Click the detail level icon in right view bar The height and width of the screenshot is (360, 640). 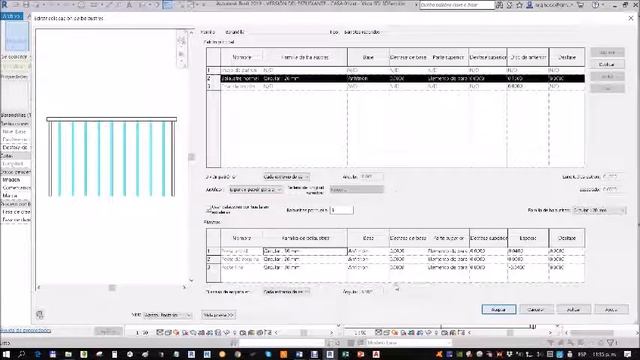point(379,333)
